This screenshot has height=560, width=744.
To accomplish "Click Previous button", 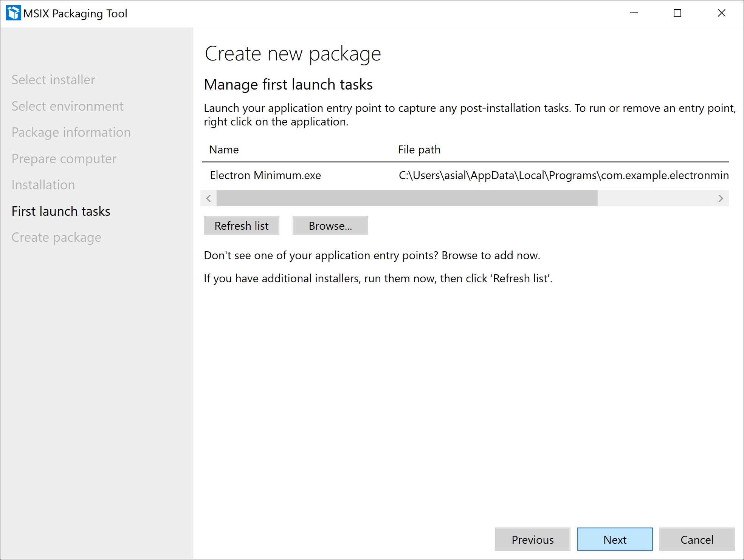I will coord(533,540).
